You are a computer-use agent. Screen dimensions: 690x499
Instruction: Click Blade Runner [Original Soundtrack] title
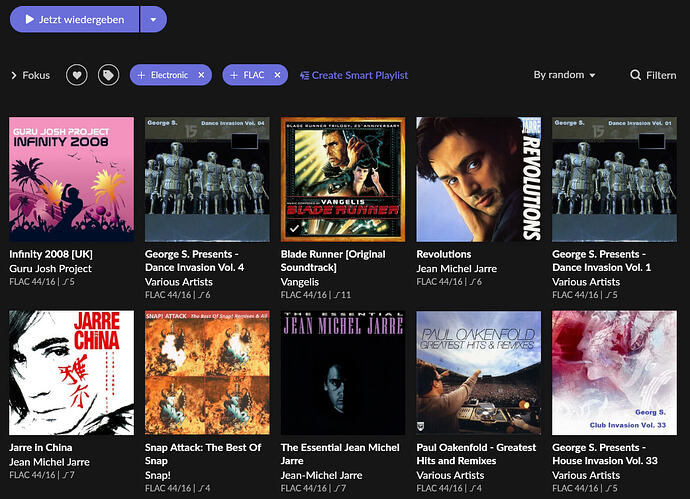(x=333, y=261)
